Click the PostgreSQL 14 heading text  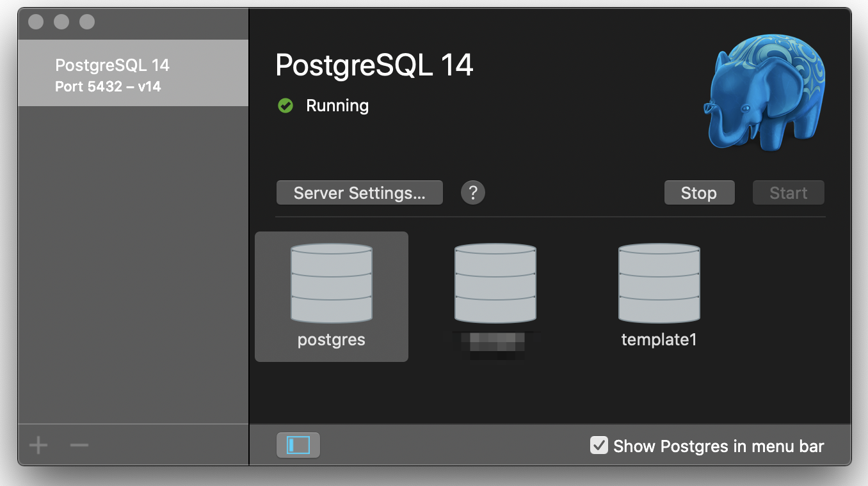[x=374, y=65]
